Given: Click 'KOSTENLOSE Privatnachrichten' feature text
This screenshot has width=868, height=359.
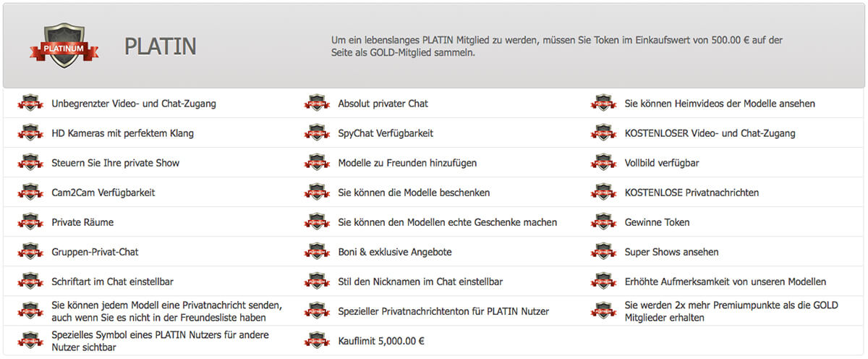Looking at the screenshot, I should click(692, 193).
